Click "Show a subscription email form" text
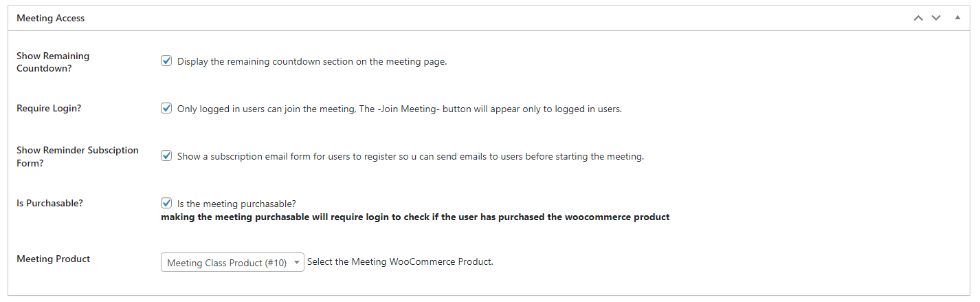The height and width of the screenshot is (302, 980). point(410,156)
